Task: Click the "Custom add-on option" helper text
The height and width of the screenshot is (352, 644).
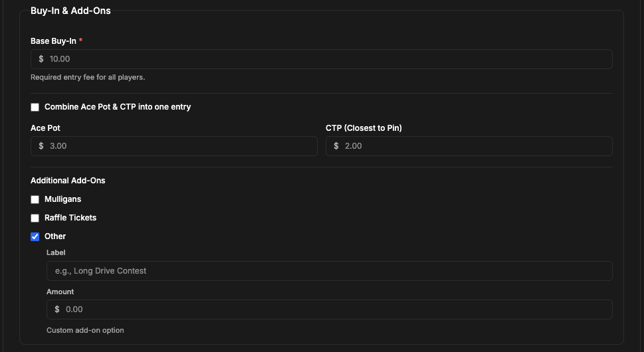Action: (x=85, y=330)
